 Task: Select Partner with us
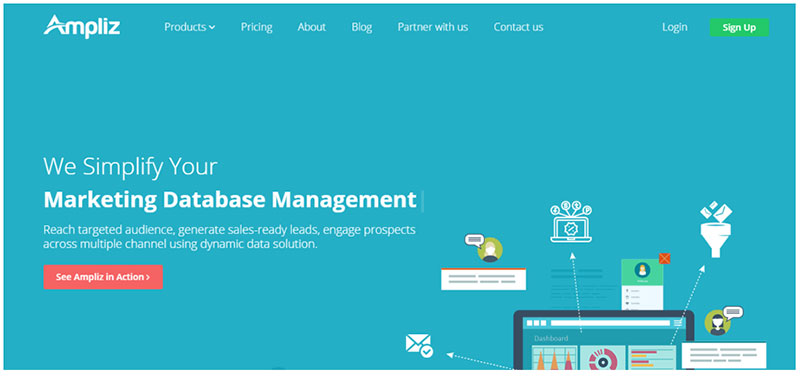(x=433, y=27)
